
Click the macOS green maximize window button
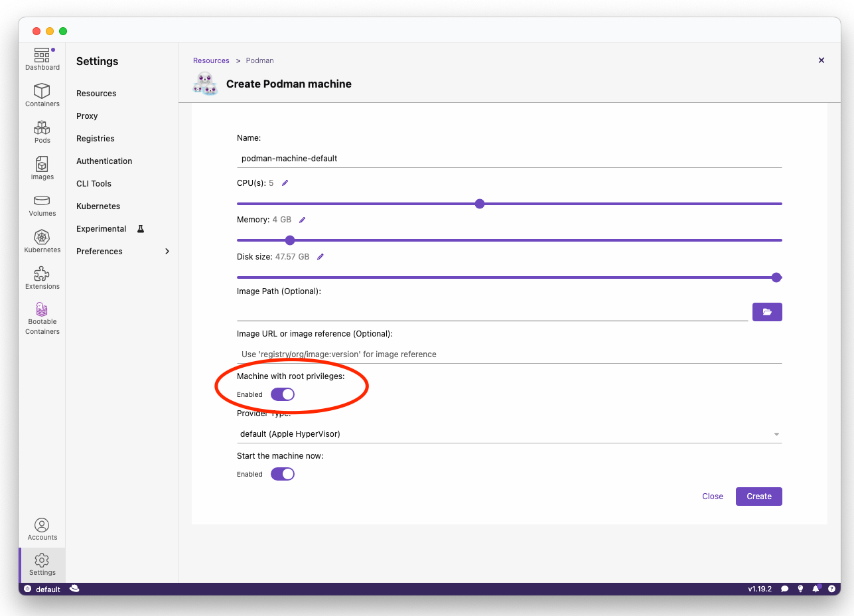(x=63, y=31)
